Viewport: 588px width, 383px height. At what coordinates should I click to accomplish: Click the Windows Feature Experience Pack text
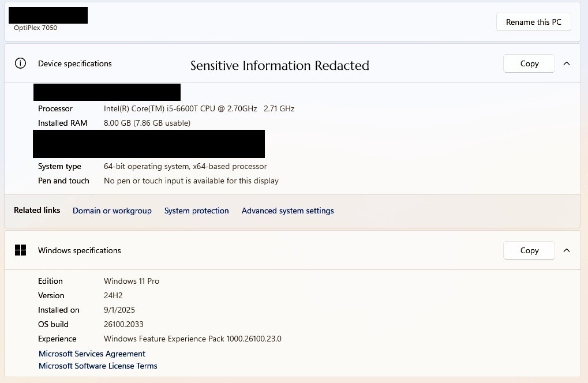(192, 339)
